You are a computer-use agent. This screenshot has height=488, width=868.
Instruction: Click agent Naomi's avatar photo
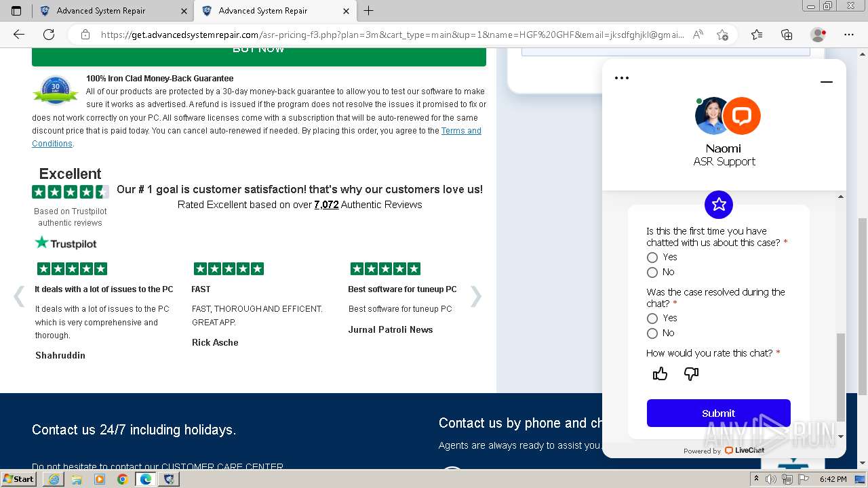[x=711, y=116]
